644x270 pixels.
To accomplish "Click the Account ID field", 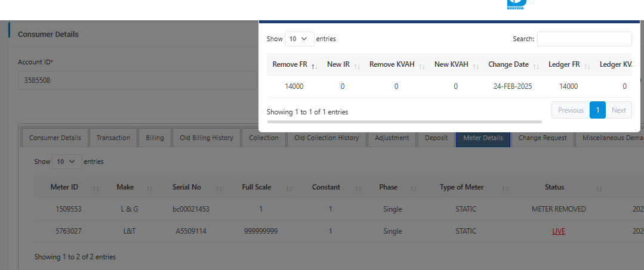I will click(x=137, y=80).
